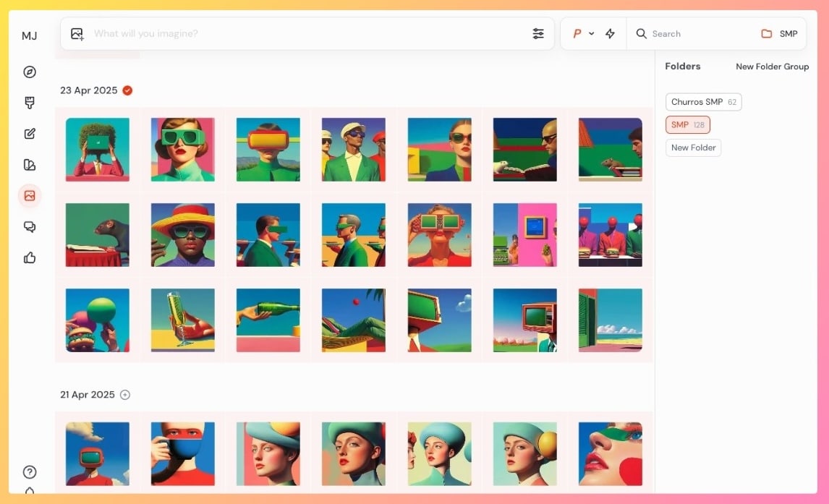
Task: Click the thumbs-up icon in sidebar
Action: tap(30, 258)
